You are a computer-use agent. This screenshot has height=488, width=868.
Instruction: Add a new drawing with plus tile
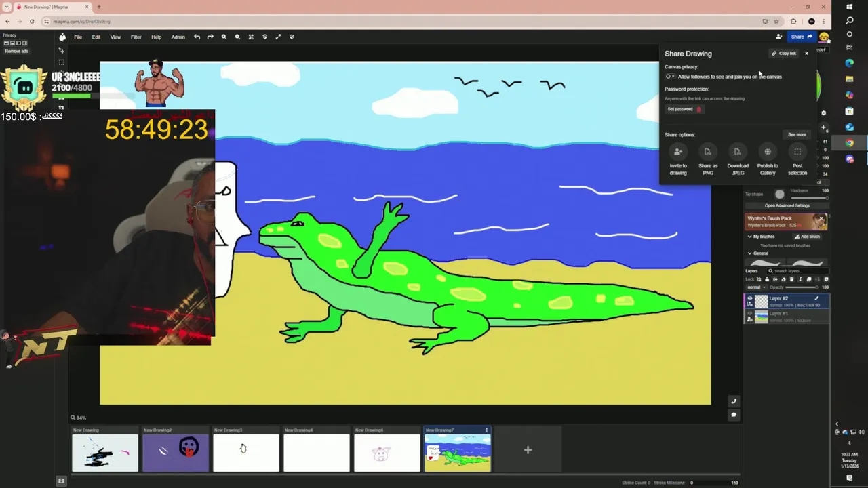click(x=528, y=449)
